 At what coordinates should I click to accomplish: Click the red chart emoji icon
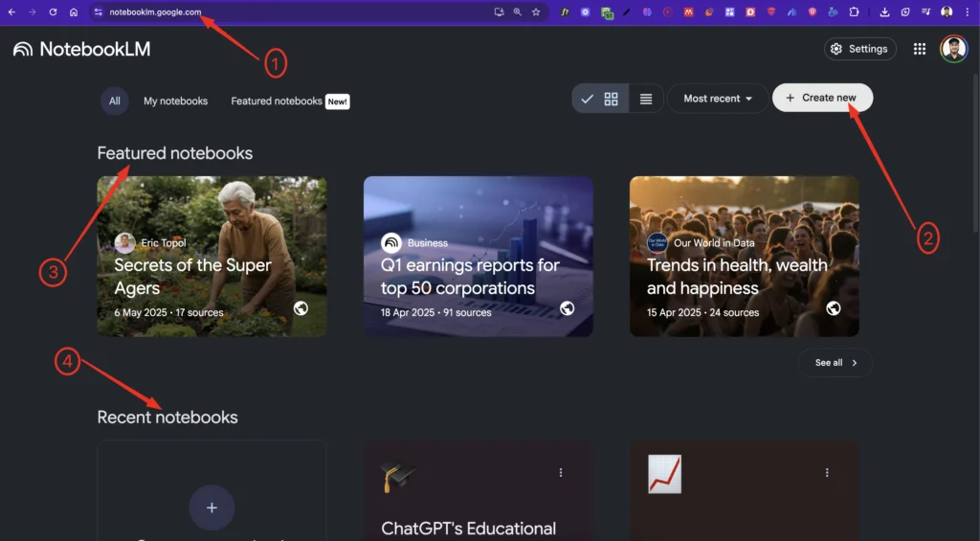point(664,474)
